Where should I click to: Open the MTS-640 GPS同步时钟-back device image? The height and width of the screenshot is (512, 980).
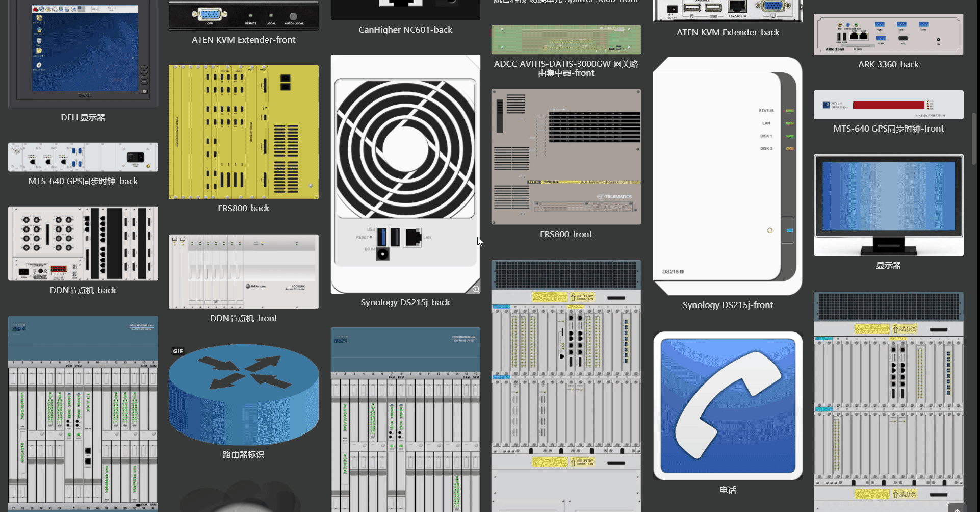[83, 157]
